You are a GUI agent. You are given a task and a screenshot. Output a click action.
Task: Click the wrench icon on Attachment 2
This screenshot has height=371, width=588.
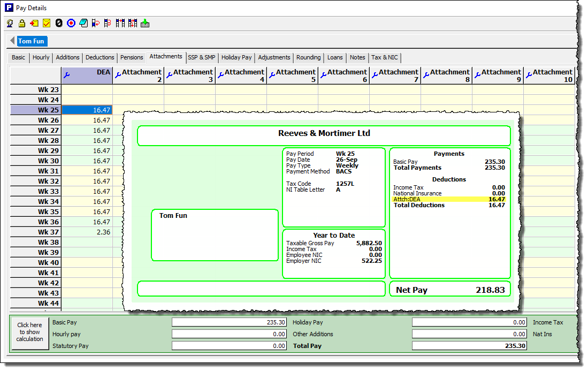coord(118,75)
